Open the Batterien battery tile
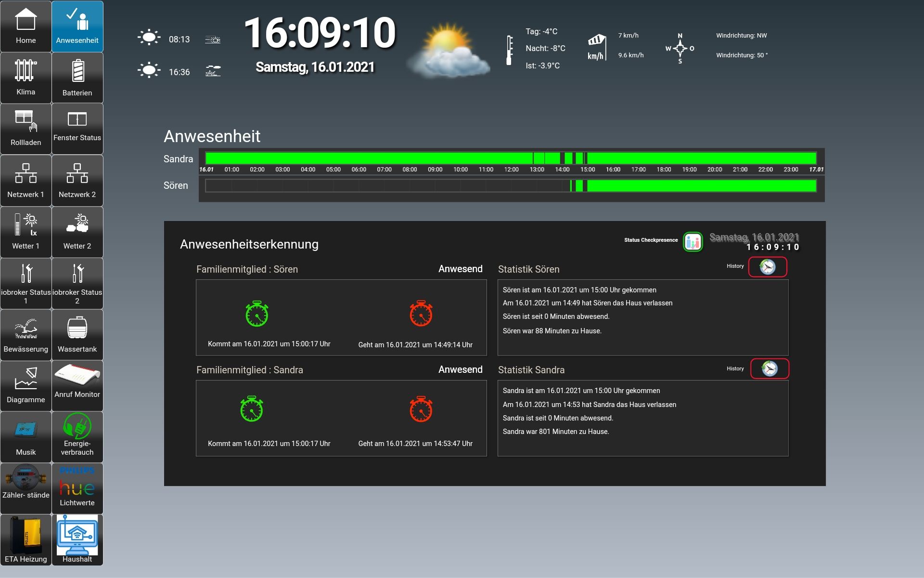 [x=77, y=78]
